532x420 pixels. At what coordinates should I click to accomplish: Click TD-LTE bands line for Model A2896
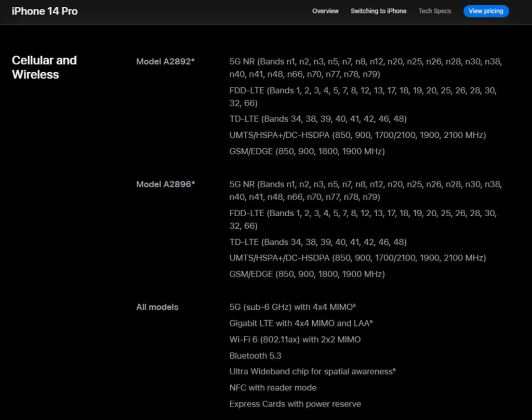pos(318,242)
